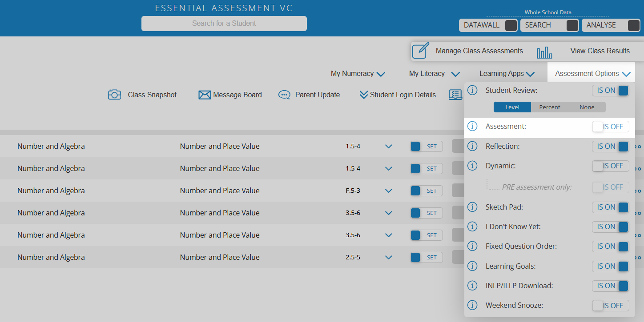Open View Class Results link

pyautogui.click(x=600, y=51)
